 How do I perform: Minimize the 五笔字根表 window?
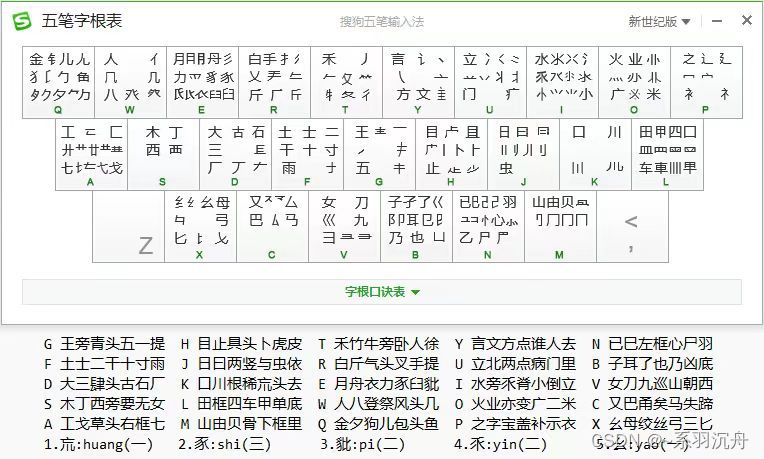pyautogui.click(x=717, y=21)
